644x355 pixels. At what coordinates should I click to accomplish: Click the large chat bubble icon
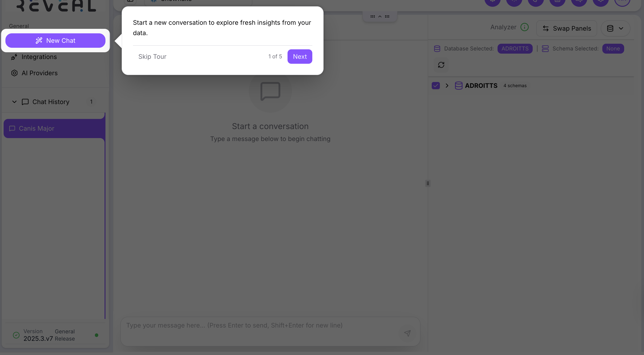pyautogui.click(x=270, y=91)
